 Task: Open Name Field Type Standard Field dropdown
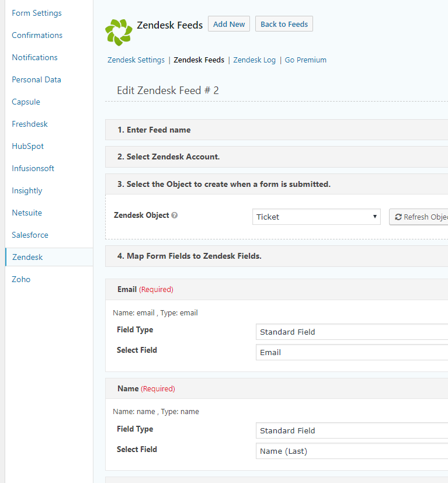352,430
